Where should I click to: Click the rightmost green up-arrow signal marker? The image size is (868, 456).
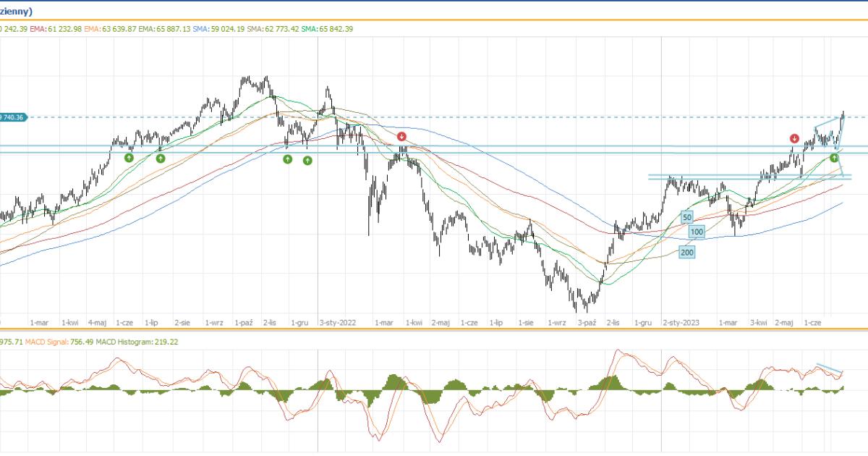point(833,157)
